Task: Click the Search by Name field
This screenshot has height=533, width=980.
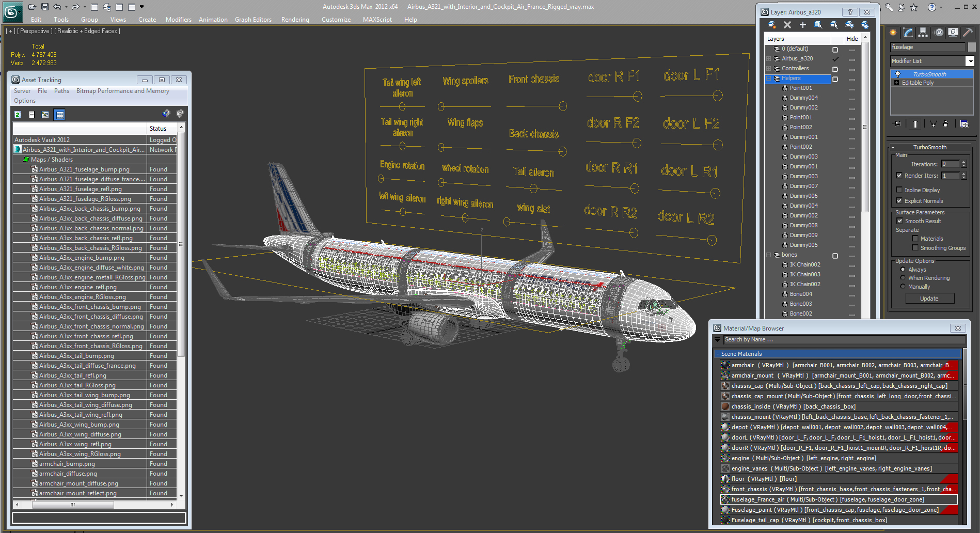Action: pyautogui.click(x=844, y=340)
